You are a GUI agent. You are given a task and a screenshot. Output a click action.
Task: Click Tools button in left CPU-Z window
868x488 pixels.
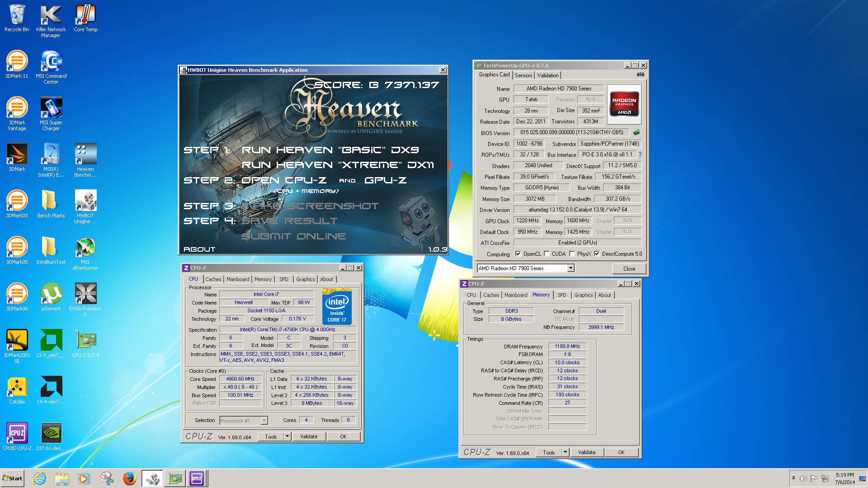[x=271, y=436]
